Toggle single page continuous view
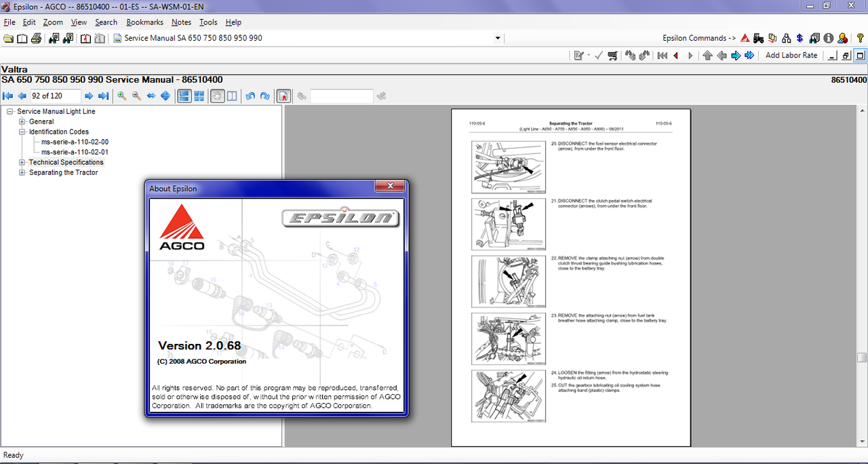Screen dimensions: 868x464 pos(184,96)
